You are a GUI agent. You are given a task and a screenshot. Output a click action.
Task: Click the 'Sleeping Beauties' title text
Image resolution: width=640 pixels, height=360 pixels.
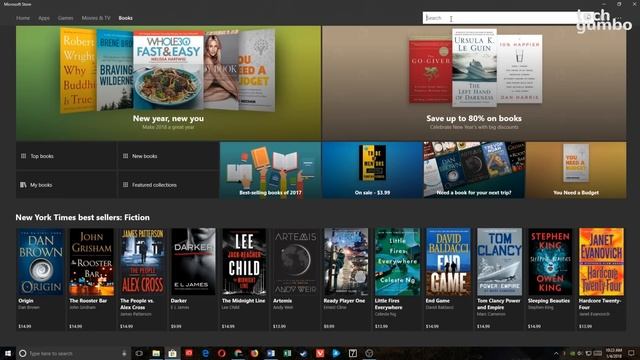click(549, 301)
